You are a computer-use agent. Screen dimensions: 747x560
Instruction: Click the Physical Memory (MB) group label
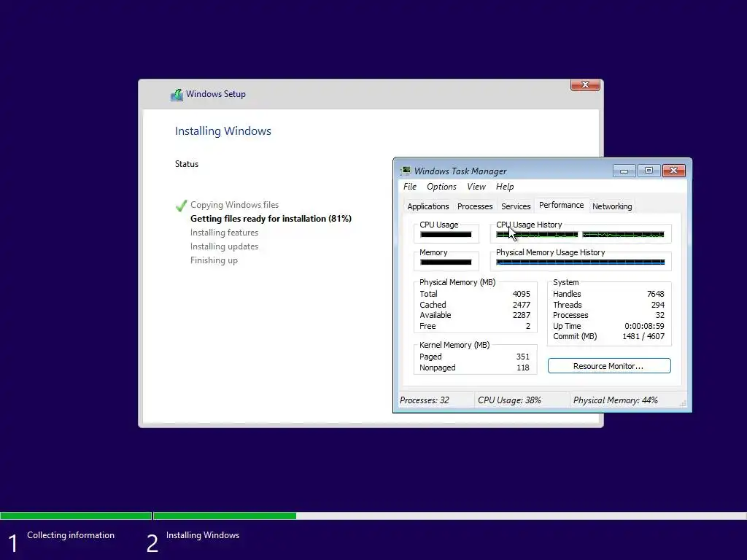point(457,282)
